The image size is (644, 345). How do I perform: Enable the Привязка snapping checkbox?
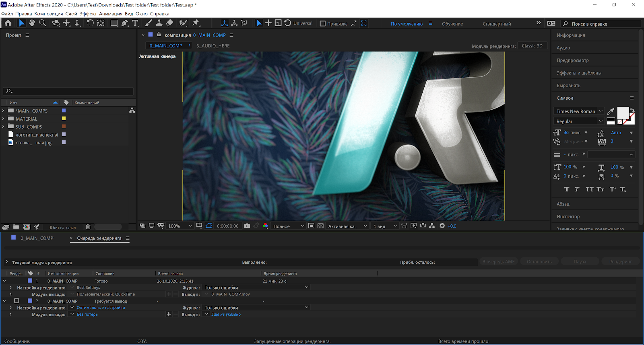click(x=322, y=24)
